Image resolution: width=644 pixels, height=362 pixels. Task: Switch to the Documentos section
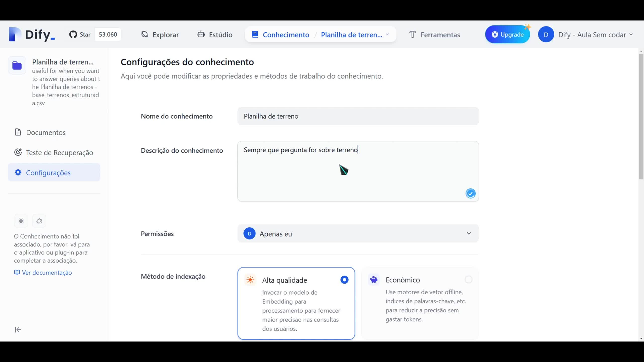[x=46, y=132]
